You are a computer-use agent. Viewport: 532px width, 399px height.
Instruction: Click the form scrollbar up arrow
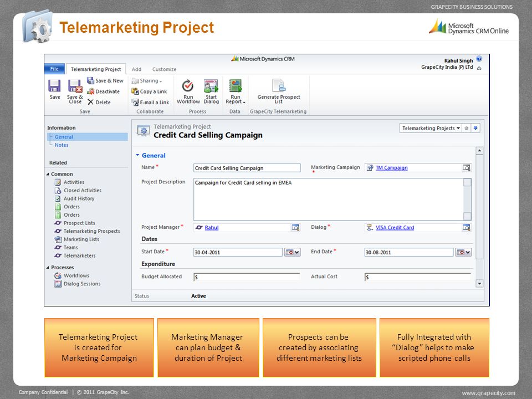click(479, 150)
